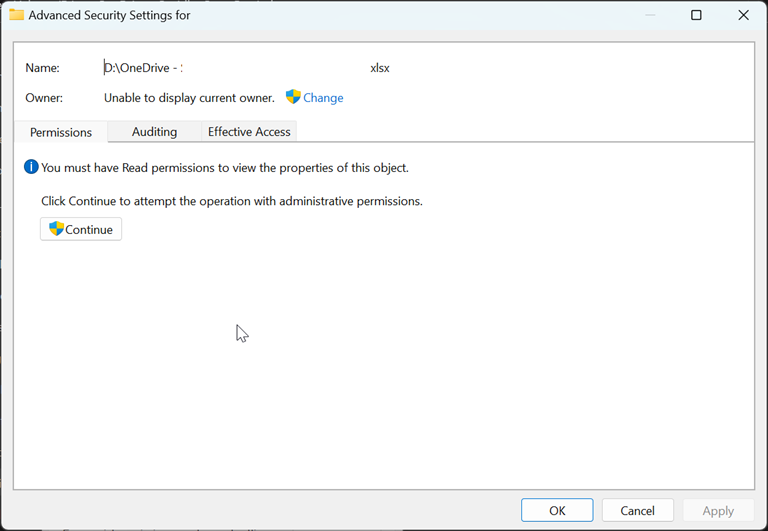Switch to the Permissions tab

coord(61,132)
